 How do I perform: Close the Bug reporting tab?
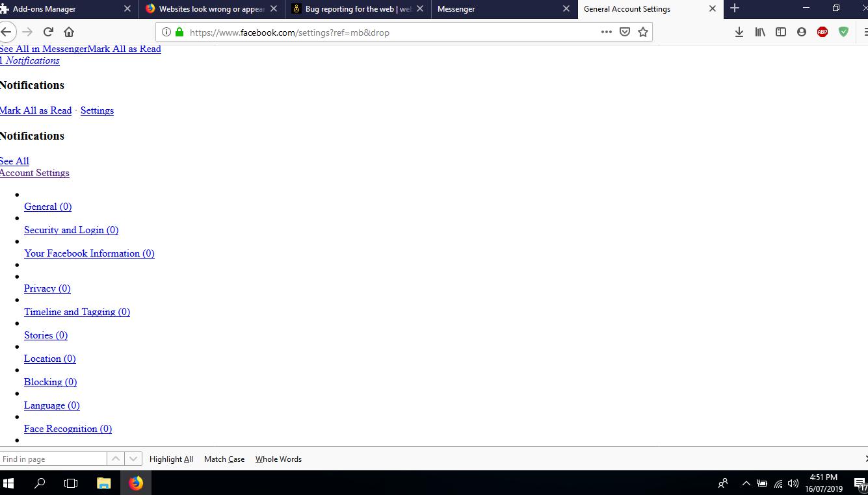point(420,9)
